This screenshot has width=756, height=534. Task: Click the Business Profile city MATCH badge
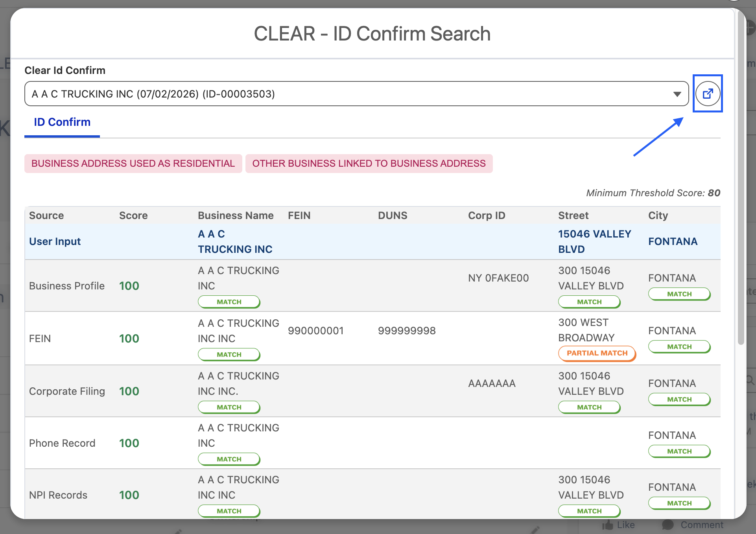click(679, 294)
